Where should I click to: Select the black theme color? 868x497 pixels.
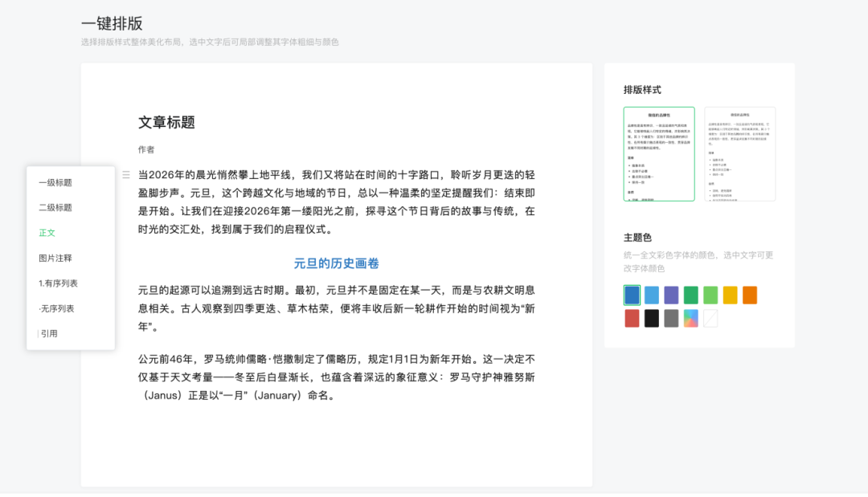[651, 318]
